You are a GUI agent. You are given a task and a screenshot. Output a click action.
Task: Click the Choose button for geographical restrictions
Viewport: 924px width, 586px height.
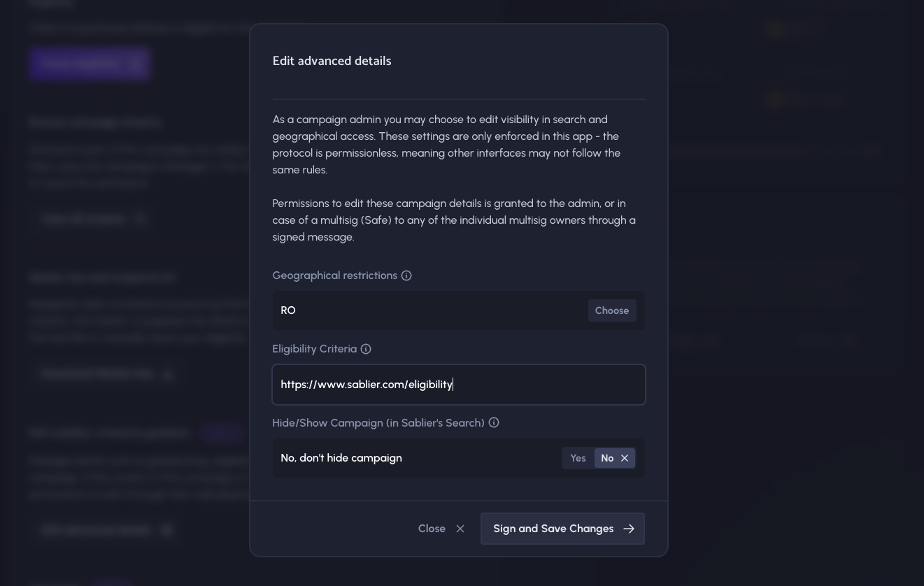(x=612, y=310)
